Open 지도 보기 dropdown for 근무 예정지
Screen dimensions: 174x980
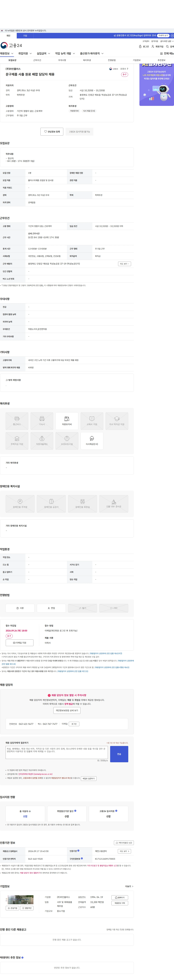coord(125,264)
